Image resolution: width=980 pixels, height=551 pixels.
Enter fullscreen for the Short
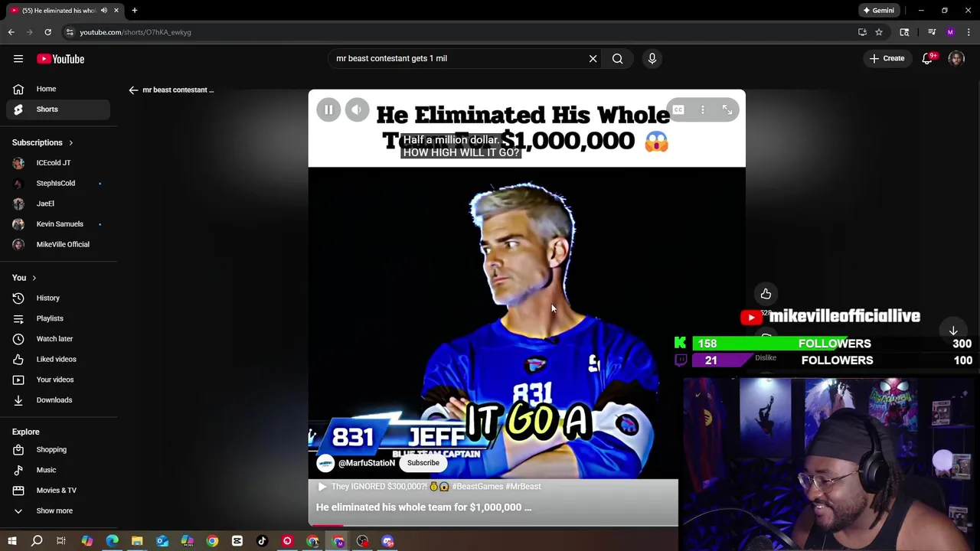point(727,110)
